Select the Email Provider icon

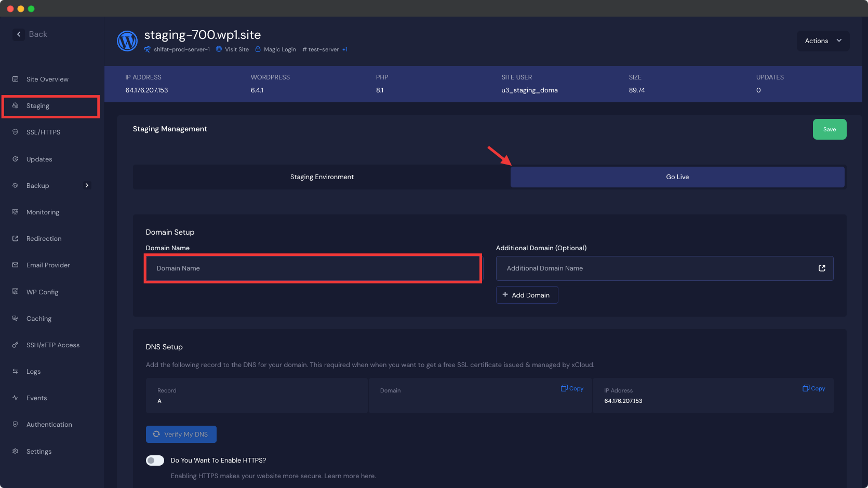tap(16, 265)
